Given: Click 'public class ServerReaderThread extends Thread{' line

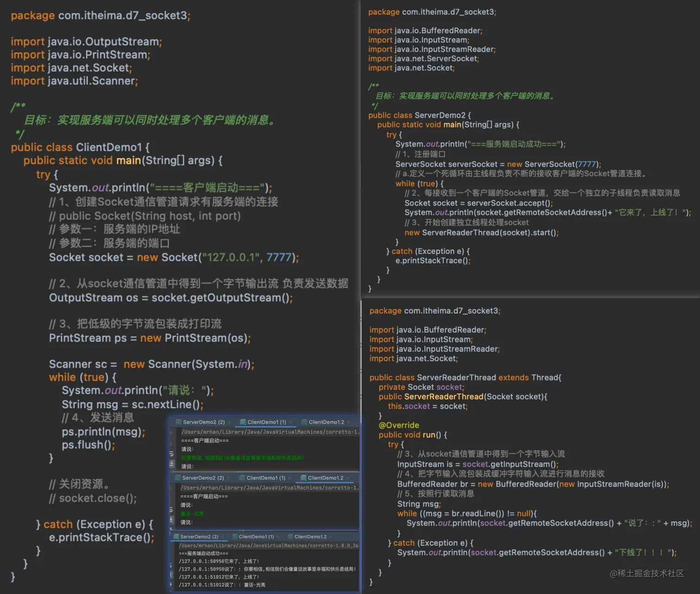Looking at the screenshot, I should coord(465,378).
